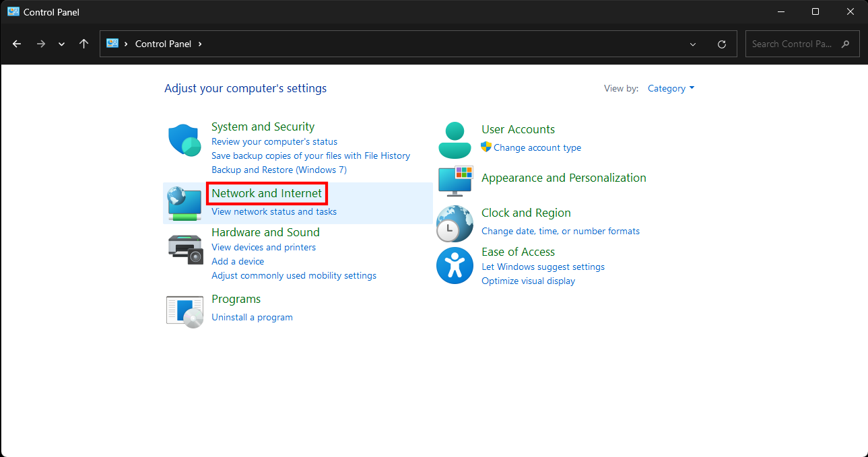Click the Hardware and Sound printer icon

coord(185,249)
